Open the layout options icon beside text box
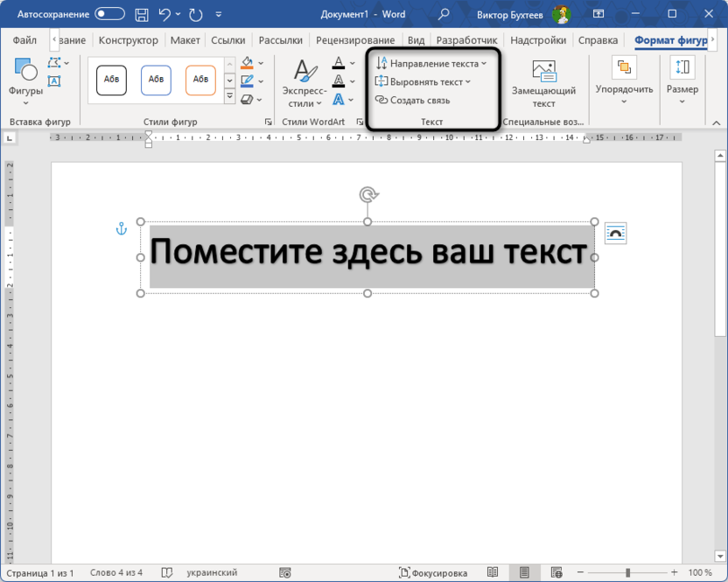The image size is (728, 582). pyautogui.click(x=616, y=233)
